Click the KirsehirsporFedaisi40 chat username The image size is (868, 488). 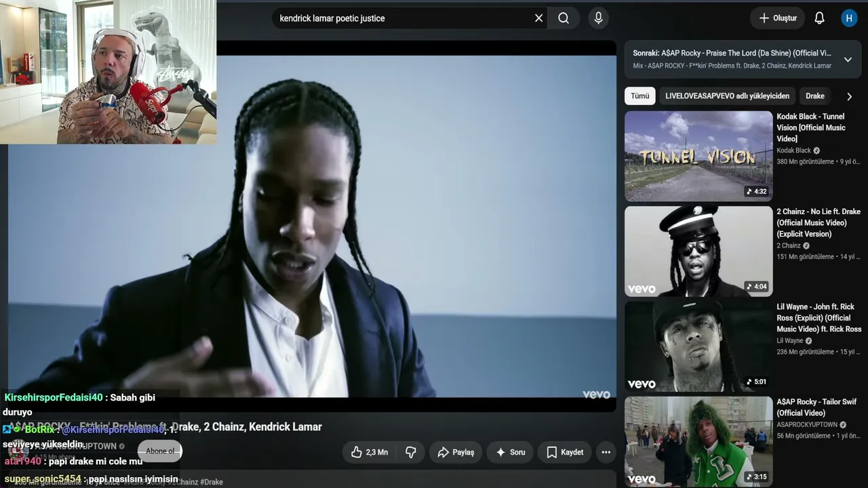(x=54, y=398)
